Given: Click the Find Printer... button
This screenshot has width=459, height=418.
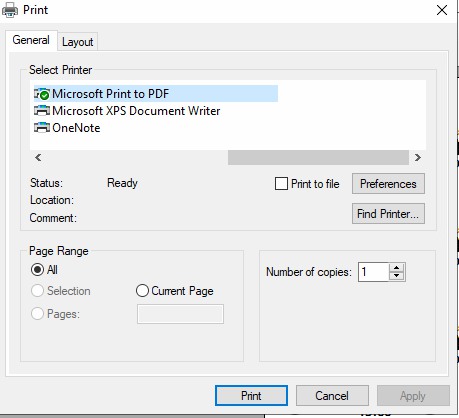Looking at the screenshot, I should [388, 214].
